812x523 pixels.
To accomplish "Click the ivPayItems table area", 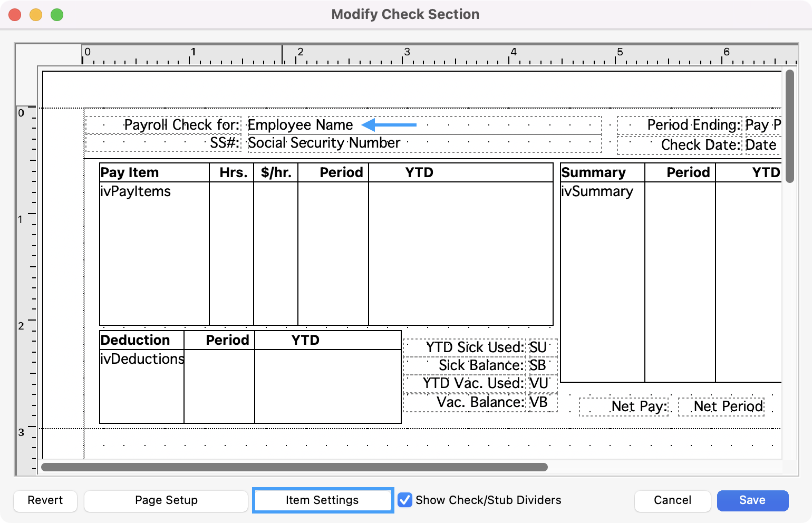I will (x=154, y=253).
